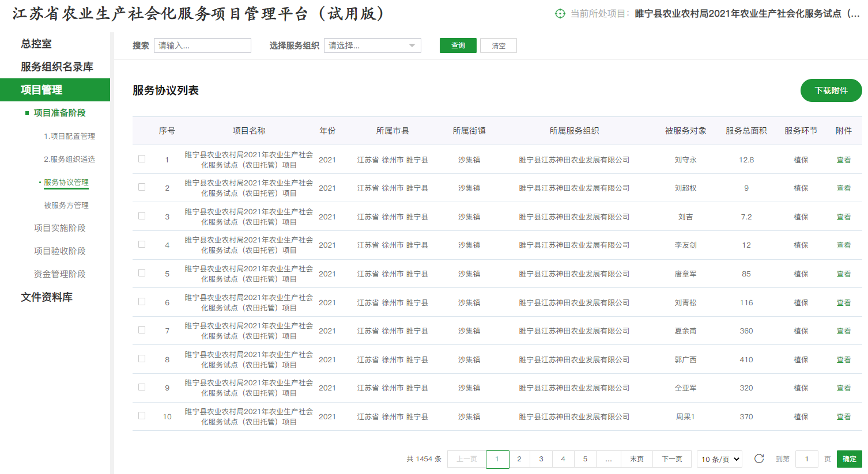Click the 下一页 pagination button
This screenshot has height=474, width=868.
[x=672, y=459]
